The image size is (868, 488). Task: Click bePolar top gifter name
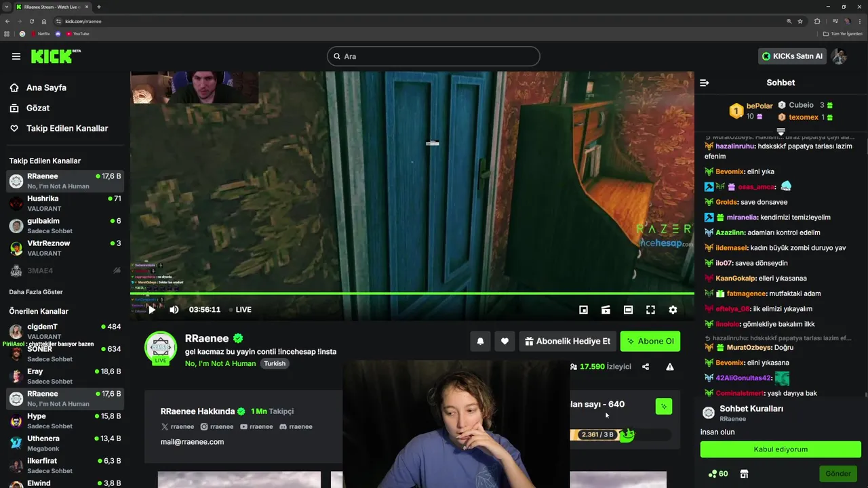(x=759, y=106)
